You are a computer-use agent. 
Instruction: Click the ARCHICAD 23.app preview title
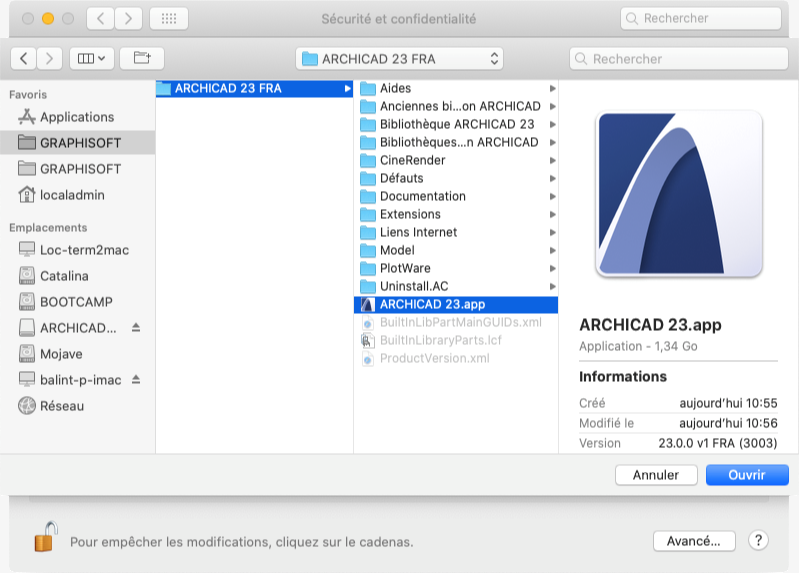tap(650, 325)
